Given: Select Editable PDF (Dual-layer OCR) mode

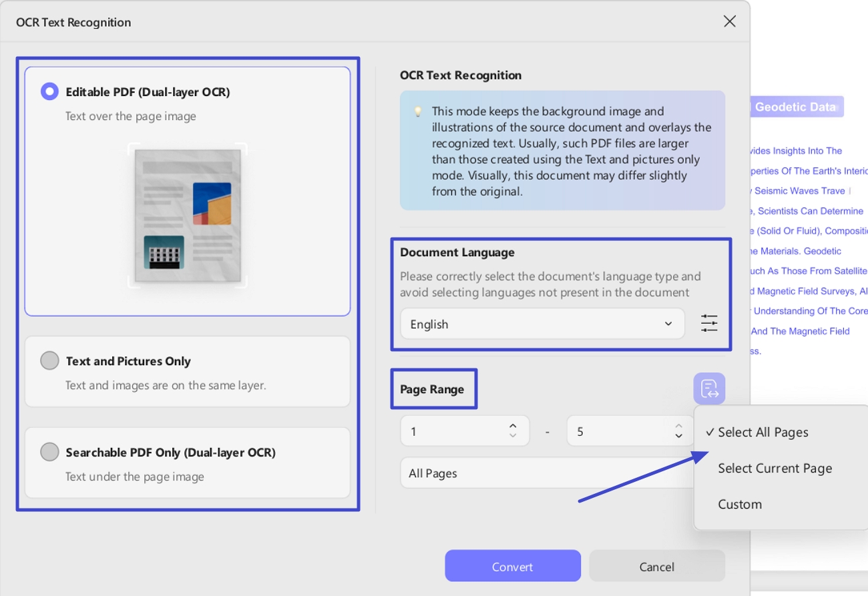Looking at the screenshot, I should pyautogui.click(x=49, y=91).
